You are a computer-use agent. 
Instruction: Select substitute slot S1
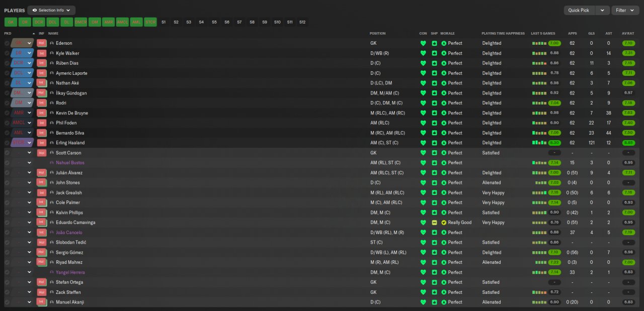(164, 22)
